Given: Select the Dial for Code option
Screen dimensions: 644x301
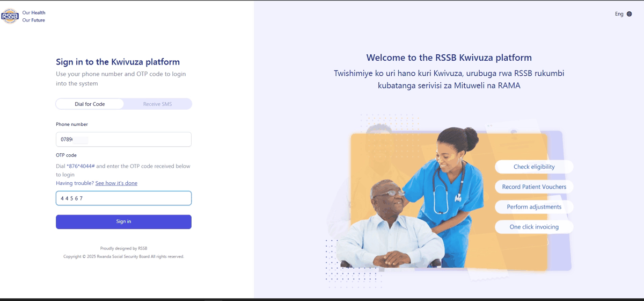Looking at the screenshot, I should pyautogui.click(x=90, y=104).
